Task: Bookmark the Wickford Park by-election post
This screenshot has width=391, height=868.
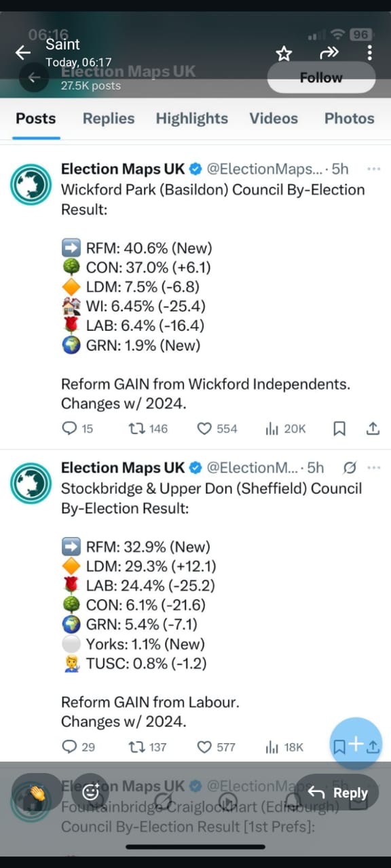Action: [x=339, y=429]
